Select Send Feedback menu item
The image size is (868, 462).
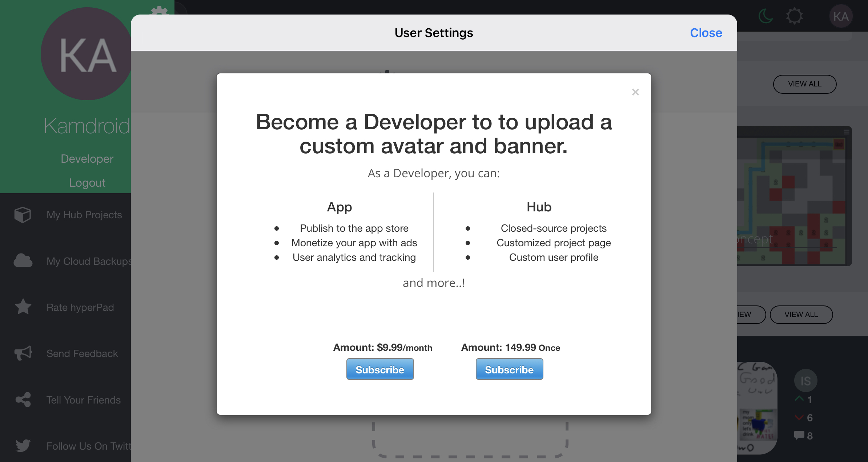[x=82, y=353]
